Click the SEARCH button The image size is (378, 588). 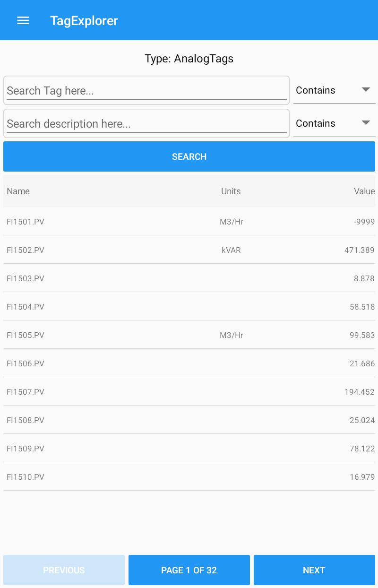[x=189, y=156]
